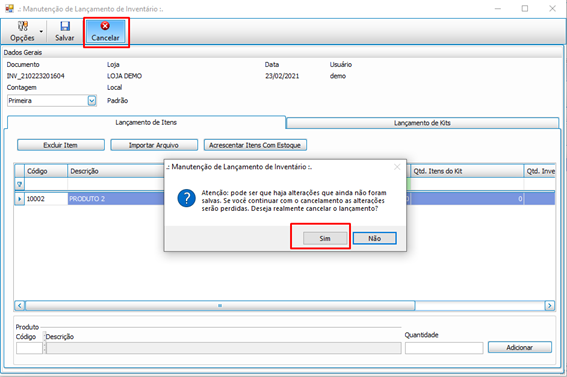Click the horizontal scrollbar right arrow
Image resolution: width=567 pixels, height=377 pixels.
(550, 306)
